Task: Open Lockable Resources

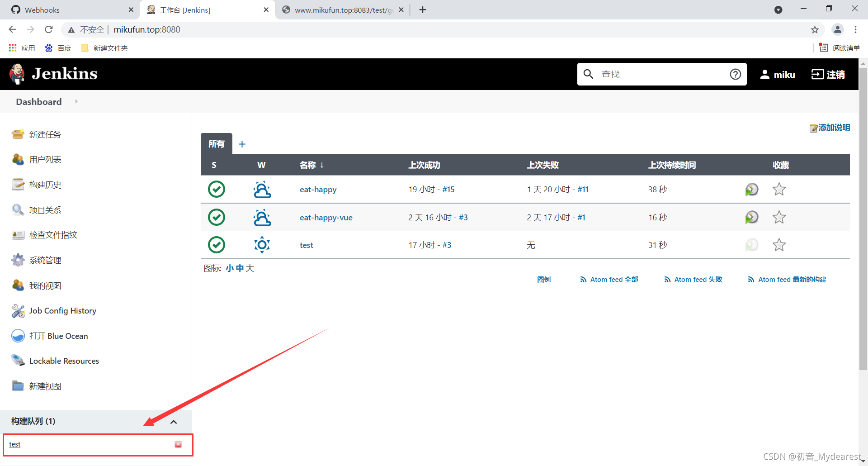Action: [x=64, y=361]
